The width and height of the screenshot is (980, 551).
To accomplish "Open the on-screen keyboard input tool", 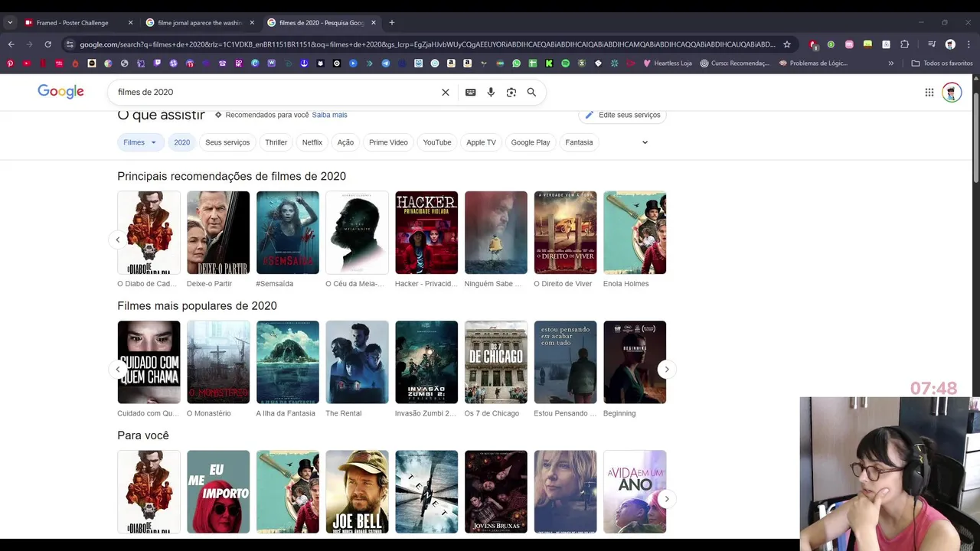I will 470,93.
